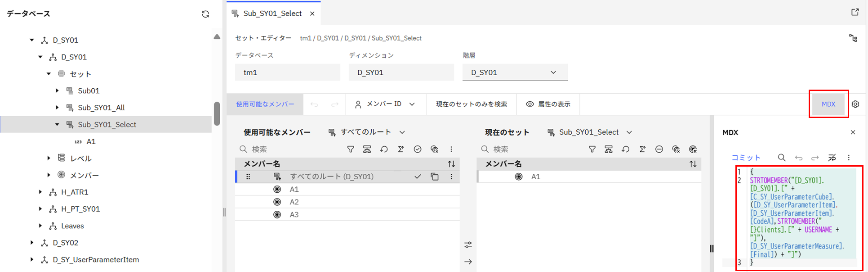This screenshot has height=272, width=868.
Task: Expand D_SY_UserParameterItem dimension node
Action: (31, 259)
